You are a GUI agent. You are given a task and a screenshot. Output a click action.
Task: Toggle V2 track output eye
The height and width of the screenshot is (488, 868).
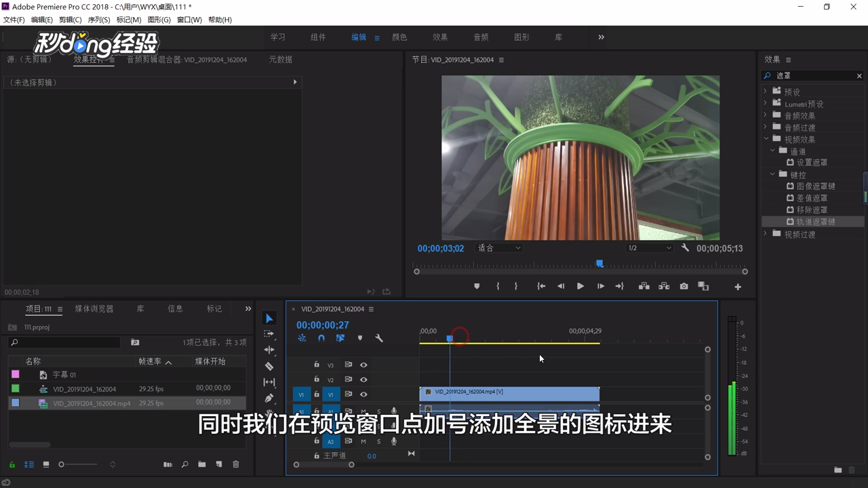[363, 380]
